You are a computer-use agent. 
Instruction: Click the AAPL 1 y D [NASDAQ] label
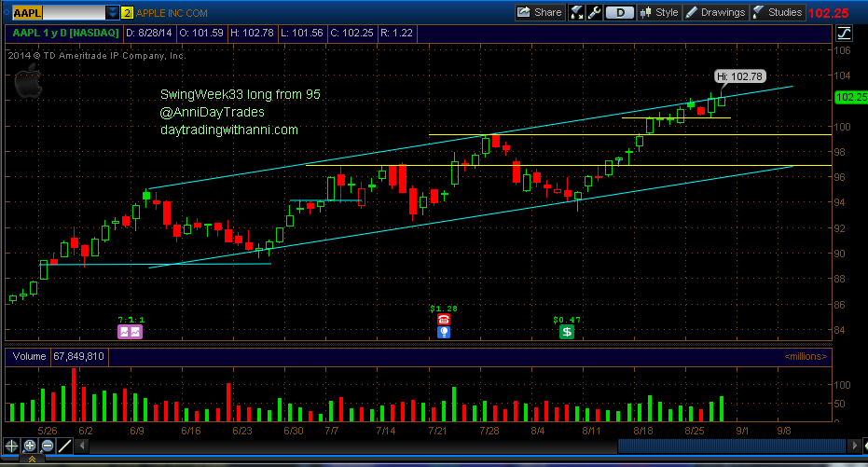tap(65, 34)
